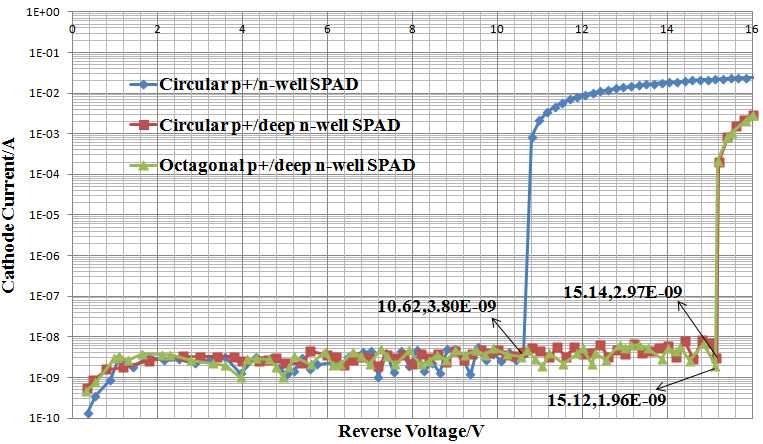Click the y-axis tick label '1E-01'
Image resolution: width=763 pixels, height=444 pixels.
coord(44,53)
